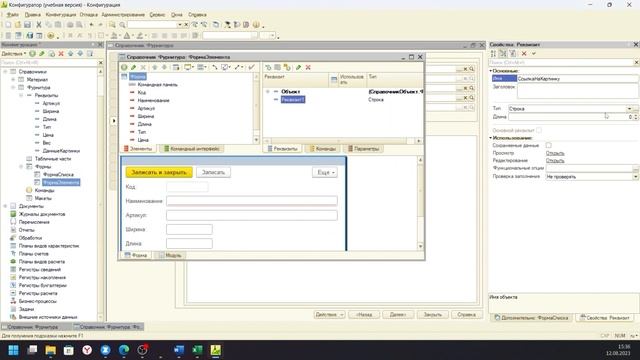Click add attribute icon in Реквизиты toolbar
Image resolution: width=640 pixels, height=360 pixels.
click(268, 67)
